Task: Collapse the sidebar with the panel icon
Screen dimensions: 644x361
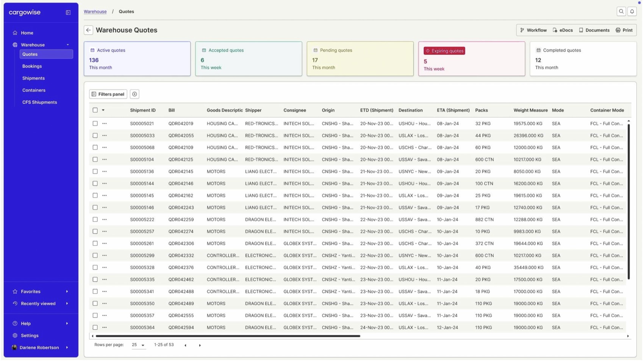Action: pyautogui.click(x=68, y=12)
